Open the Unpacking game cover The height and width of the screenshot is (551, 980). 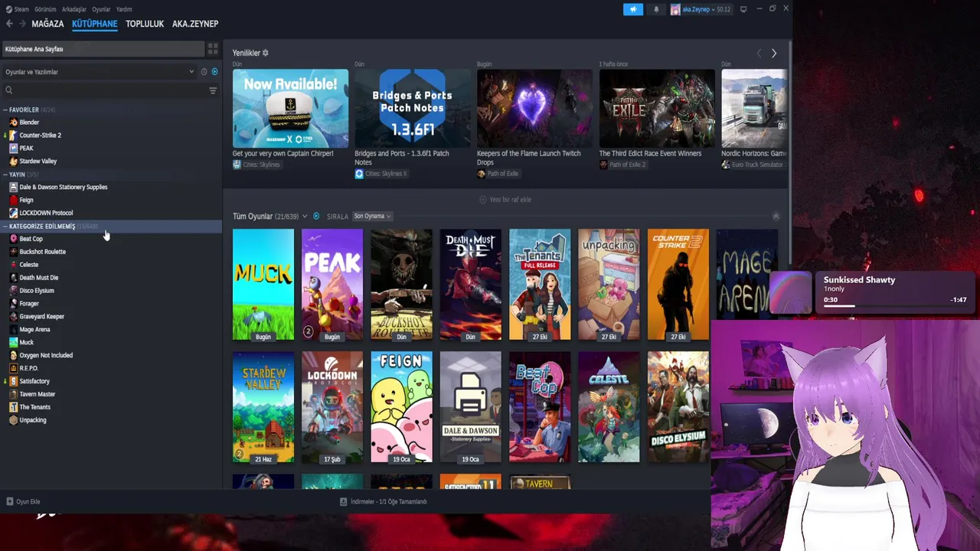[x=609, y=285]
